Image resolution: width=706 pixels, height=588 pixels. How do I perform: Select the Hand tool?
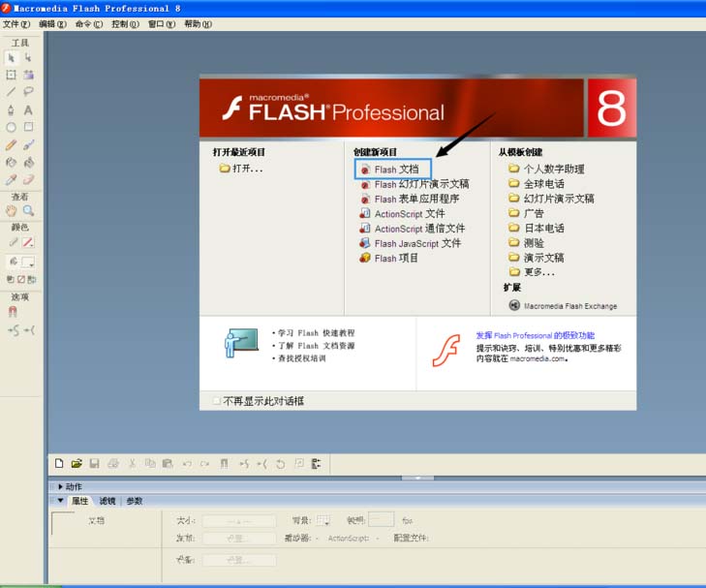point(12,210)
